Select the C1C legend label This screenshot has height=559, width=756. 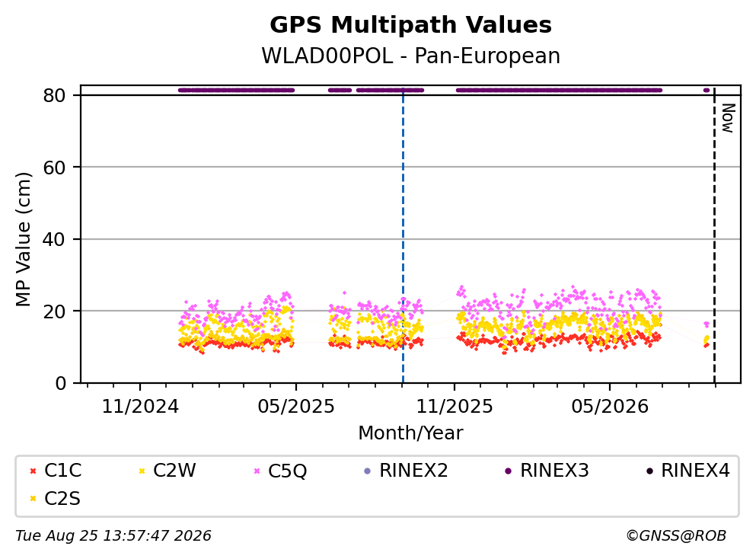[62, 470]
